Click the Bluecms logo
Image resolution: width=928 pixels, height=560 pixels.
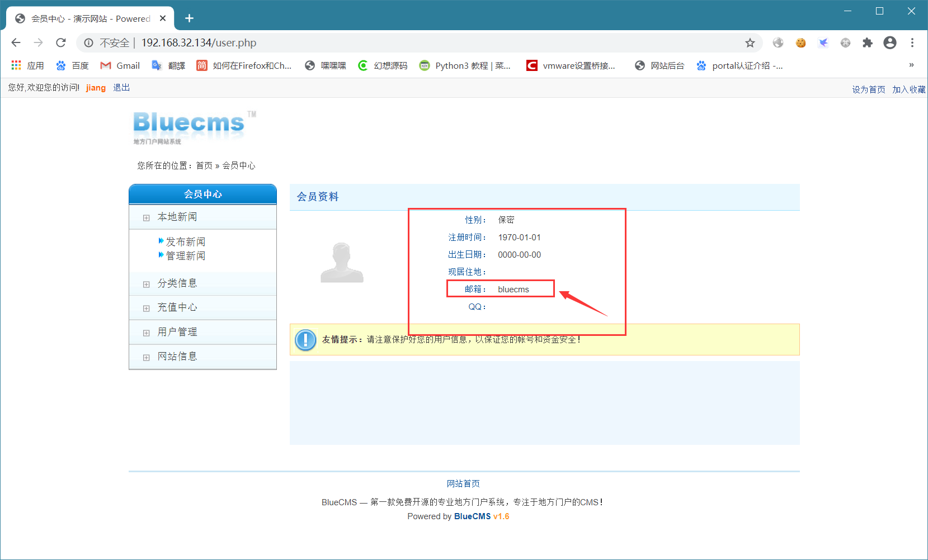click(194, 127)
